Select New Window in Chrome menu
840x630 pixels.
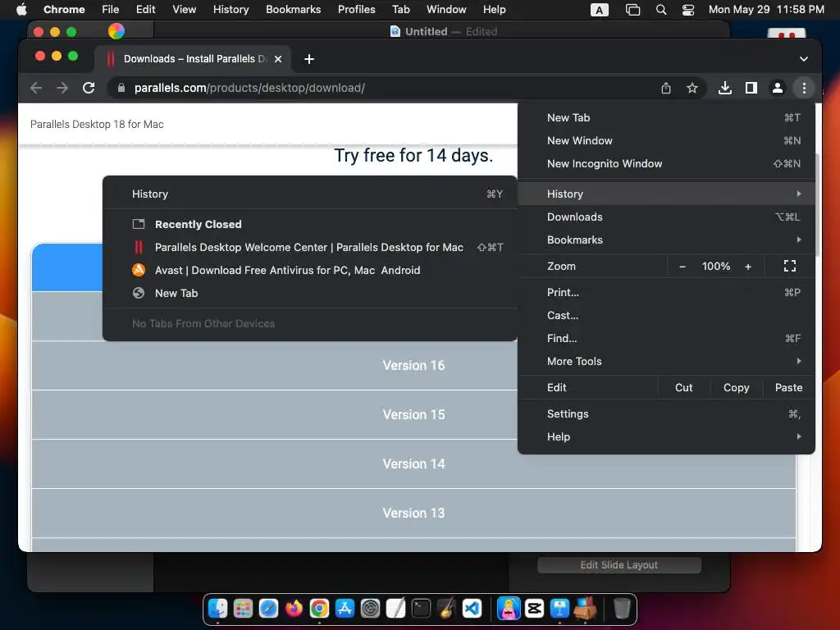point(666,141)
